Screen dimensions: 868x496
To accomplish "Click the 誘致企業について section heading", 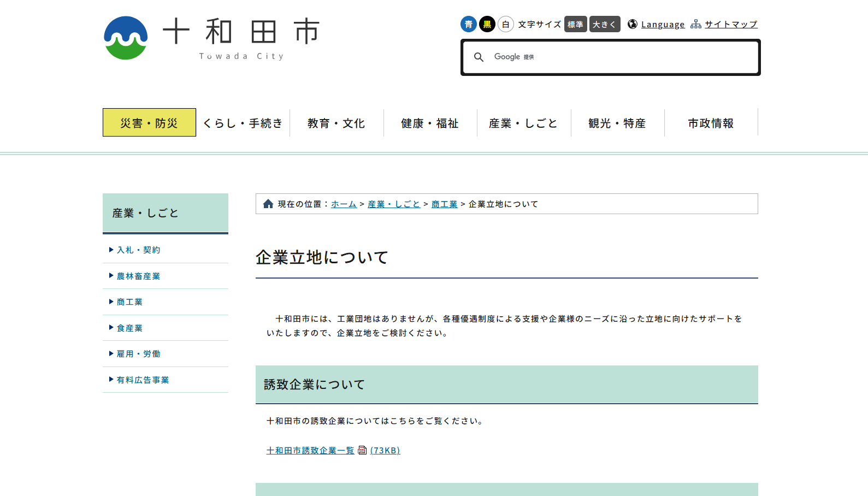I will pyautogui.click(x=314, y=385).
